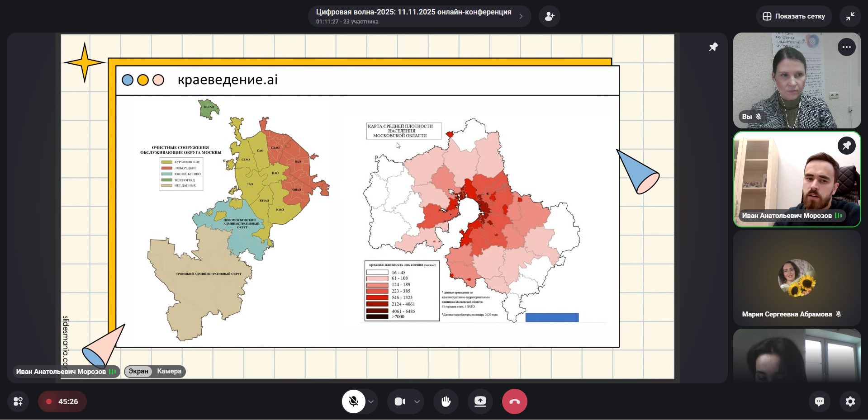Toggle the camera on
The height and width of the screenshot is (420, 868).
(x=400, y=401)
